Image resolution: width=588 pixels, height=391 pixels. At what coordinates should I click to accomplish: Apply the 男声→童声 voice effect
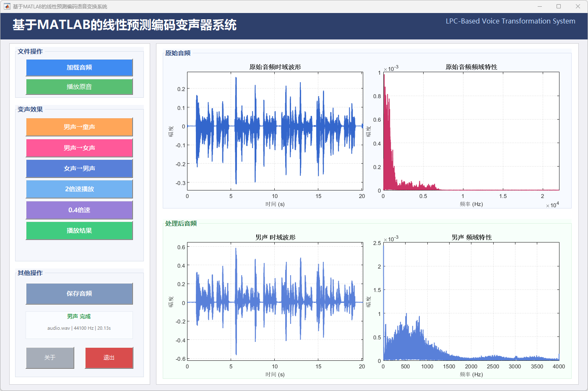pos(79,127)
